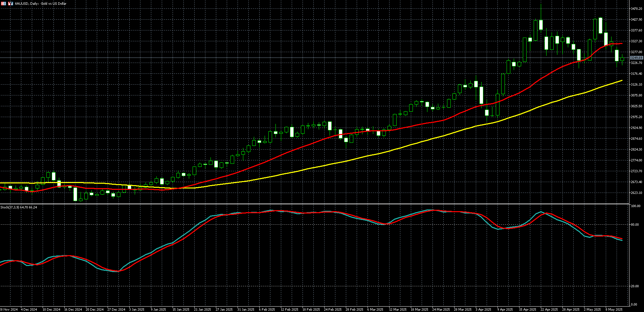Click the 9 Apr 2025 time axis label

coord(505,309)
